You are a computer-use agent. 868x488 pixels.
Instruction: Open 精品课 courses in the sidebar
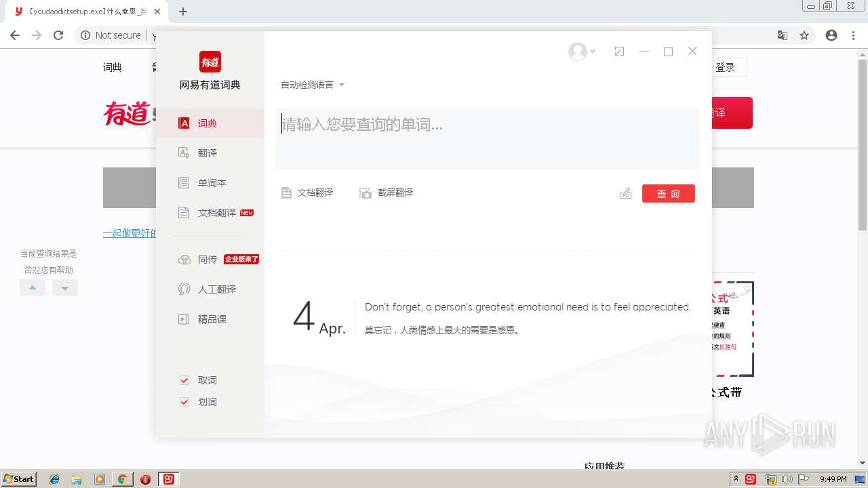tap(210, 319)
